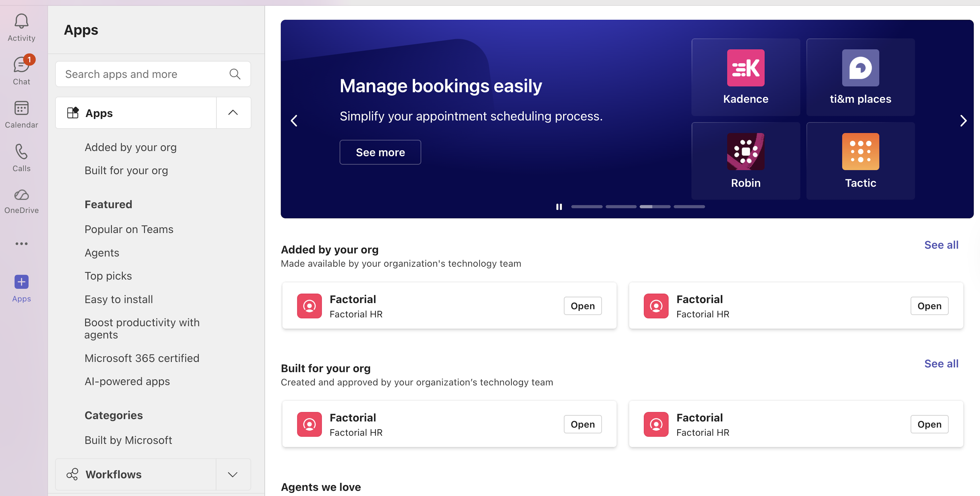Image resolution: width=980 pixels, height=496 pixels.
Task: Open the OneDrive cloud icon
Action: tap(21, 195)
